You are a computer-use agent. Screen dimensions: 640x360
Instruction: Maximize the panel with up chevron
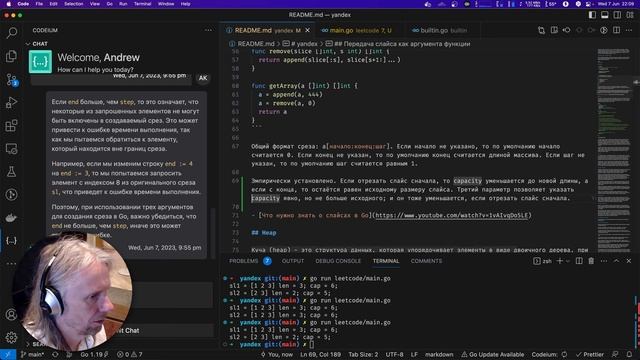click(x=616, y=261)
